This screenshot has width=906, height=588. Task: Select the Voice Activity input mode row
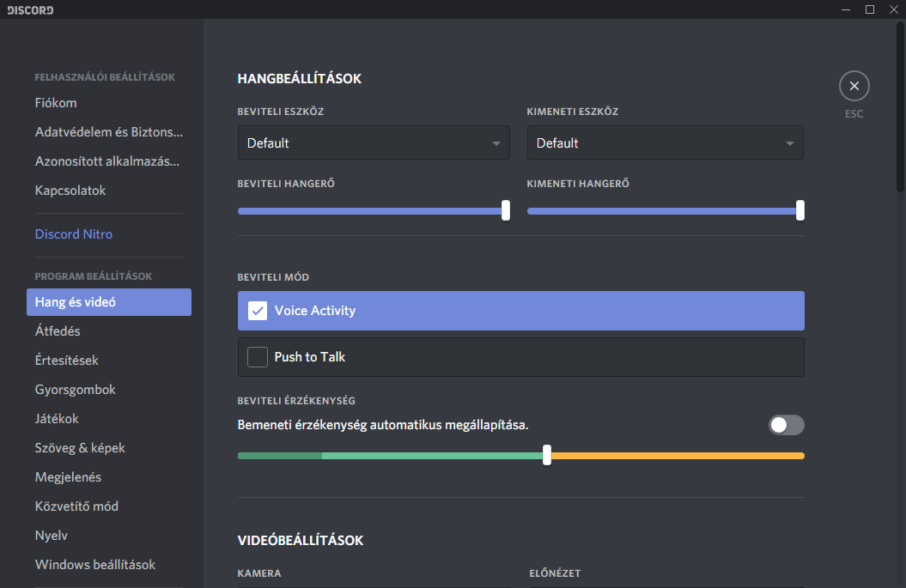tap(520, 311)
